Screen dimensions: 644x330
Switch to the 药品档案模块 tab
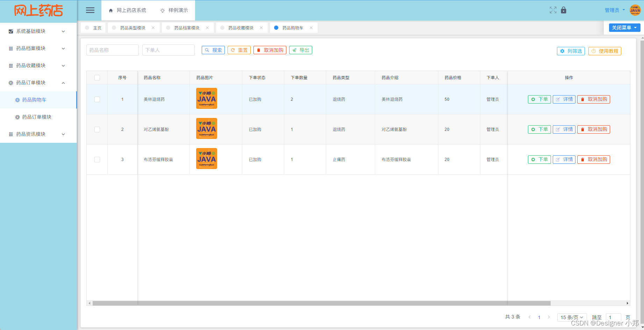coord(187,28)
